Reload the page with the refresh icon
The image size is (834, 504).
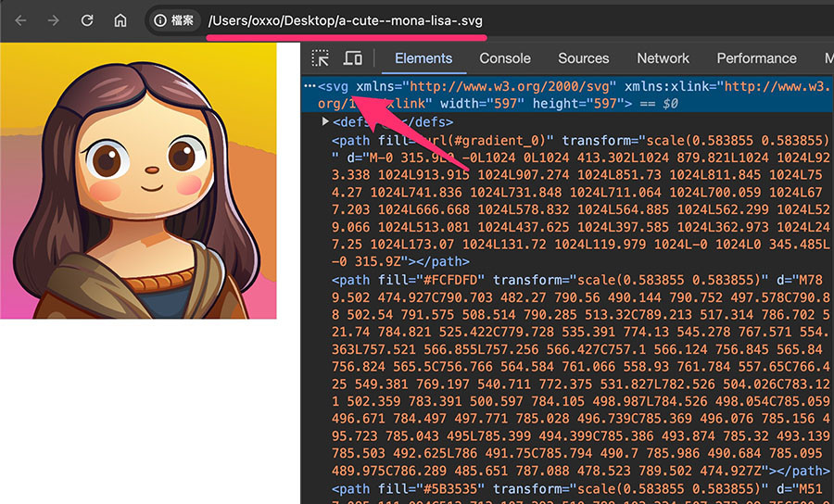coord(87,20)
